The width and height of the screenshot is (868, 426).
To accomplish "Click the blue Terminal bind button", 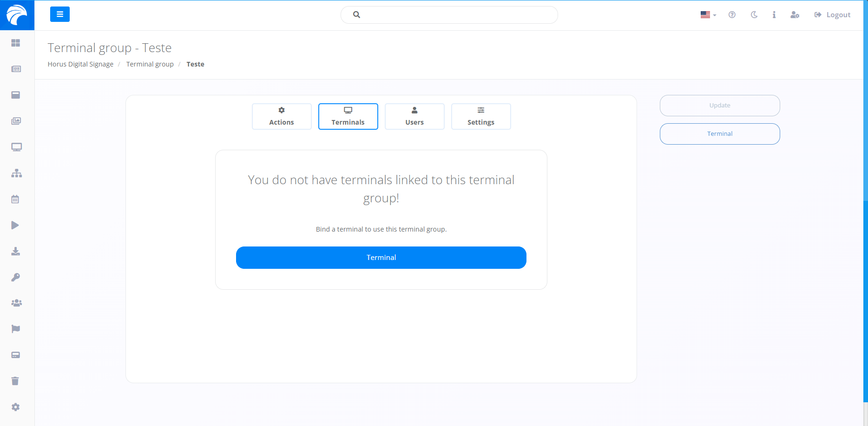I will point(381,257).
